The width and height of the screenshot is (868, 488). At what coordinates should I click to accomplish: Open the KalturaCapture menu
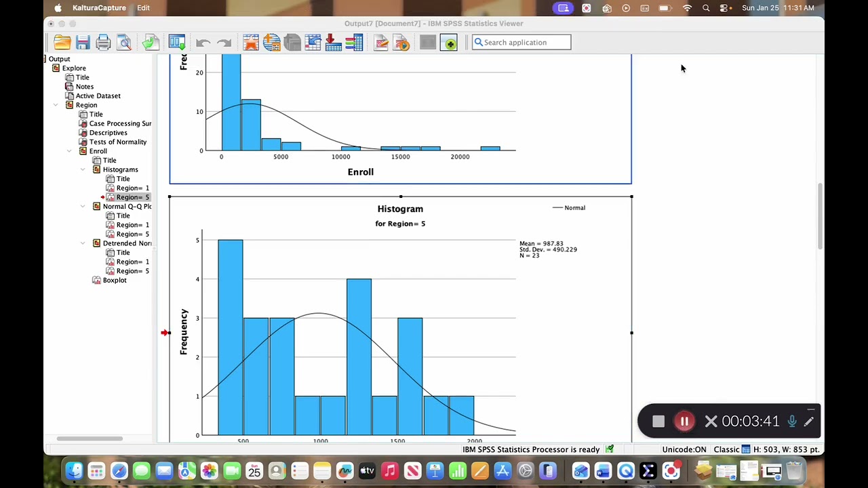(x=99, y=7)
